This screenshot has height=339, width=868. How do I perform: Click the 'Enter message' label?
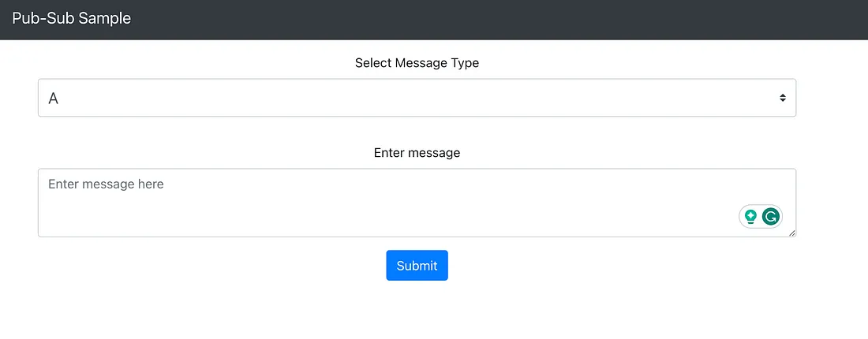(417, 153)
